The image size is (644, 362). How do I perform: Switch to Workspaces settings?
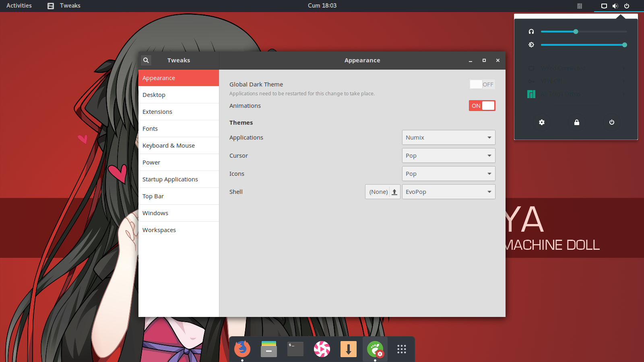coord(179,230)
